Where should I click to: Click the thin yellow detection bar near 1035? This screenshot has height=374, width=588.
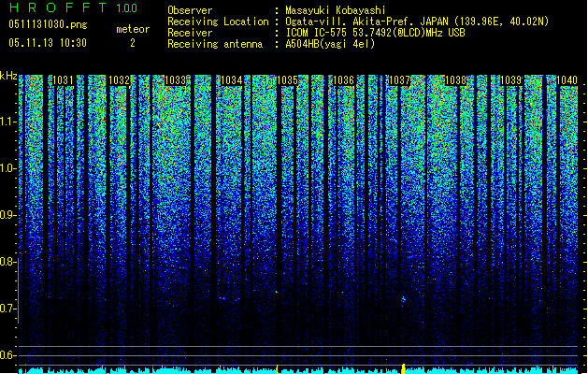pos(277,369)
